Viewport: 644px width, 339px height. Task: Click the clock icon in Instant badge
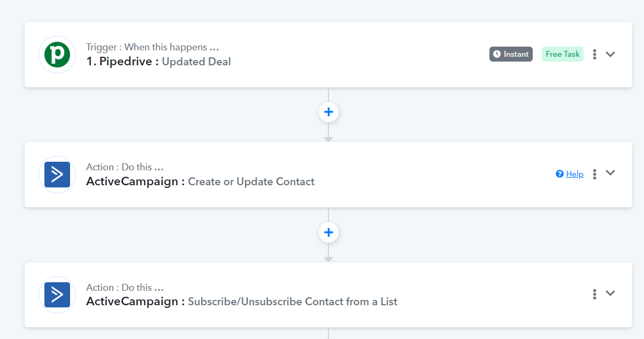click(x=497, y=54)
